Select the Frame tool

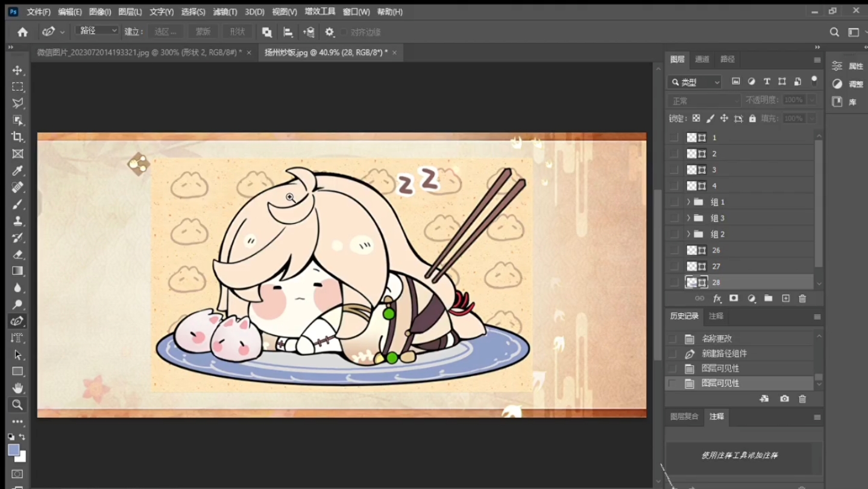pos(17,154)
